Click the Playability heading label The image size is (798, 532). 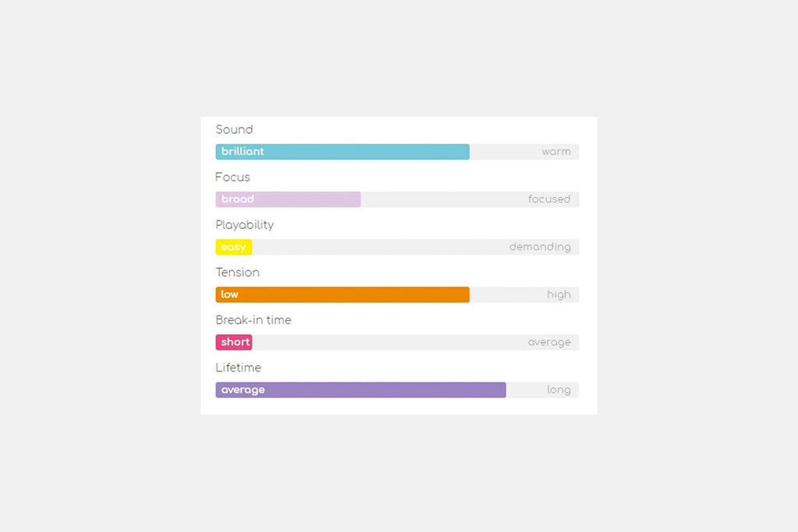[245, 225]
